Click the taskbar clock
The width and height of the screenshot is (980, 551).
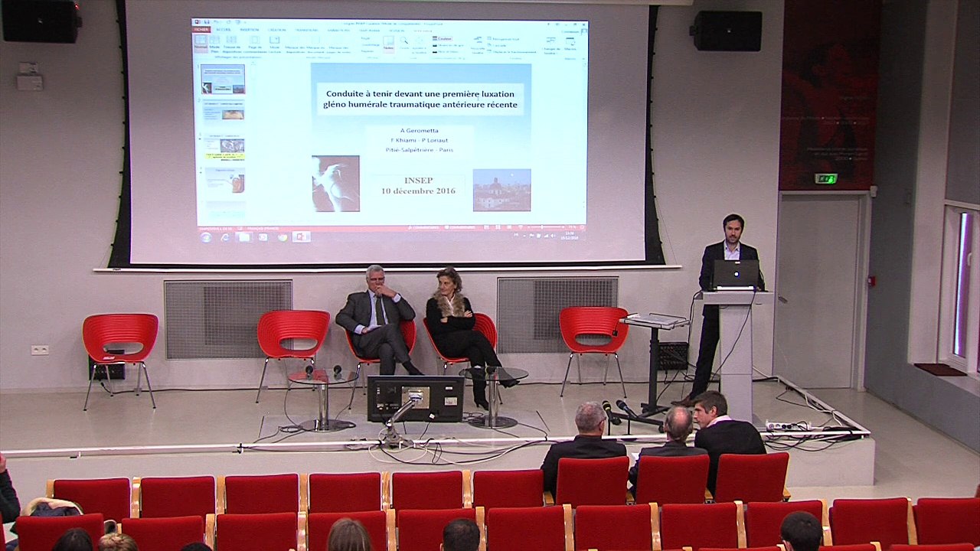point(570,235)
